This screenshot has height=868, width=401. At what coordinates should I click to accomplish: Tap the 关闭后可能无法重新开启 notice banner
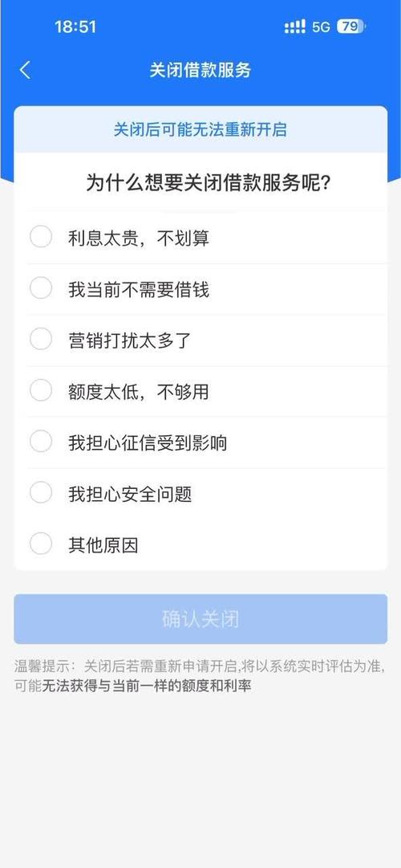click(200, 129)
